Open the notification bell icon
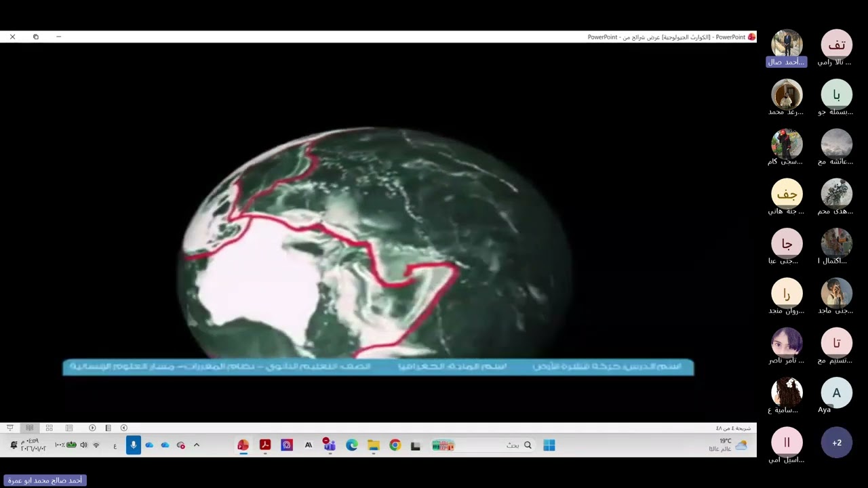This screenshot has height=488, width=868. click(x=14, y=445)
